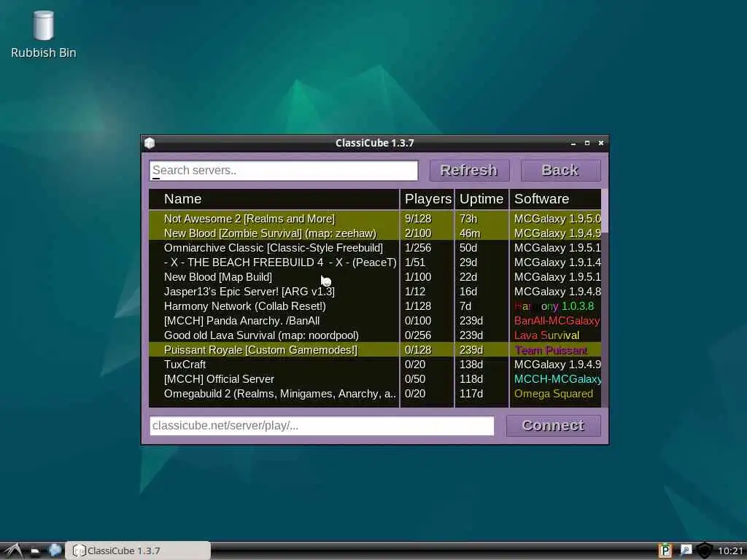This screenshot has width=747, height=560.
Task: Sort by the Players column header
Action: coord(427,198)
